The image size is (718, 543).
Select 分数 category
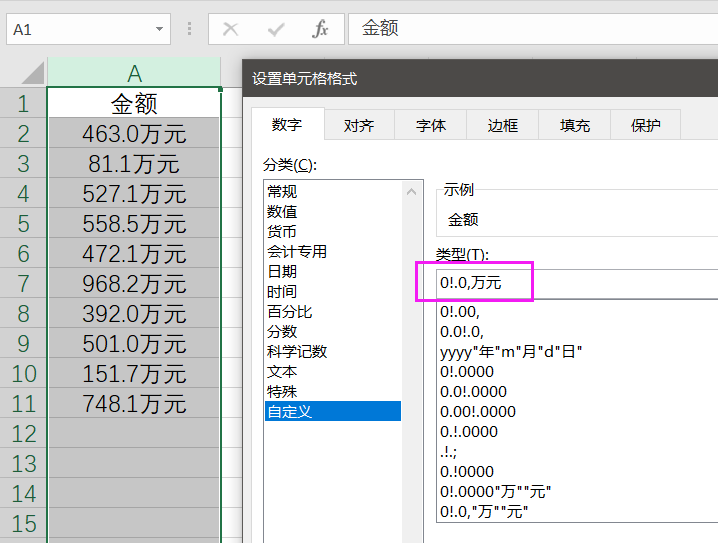[333, 331]
